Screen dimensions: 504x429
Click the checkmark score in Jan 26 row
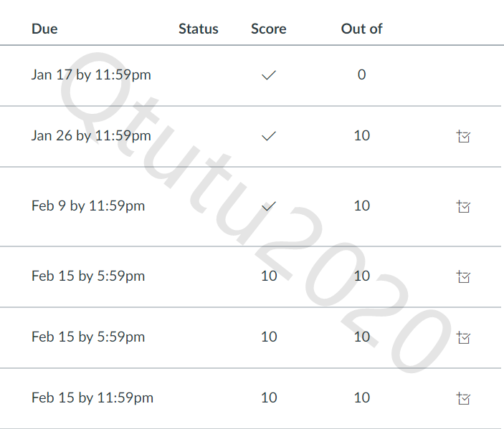pyautogui.click(x=269, y=136)
